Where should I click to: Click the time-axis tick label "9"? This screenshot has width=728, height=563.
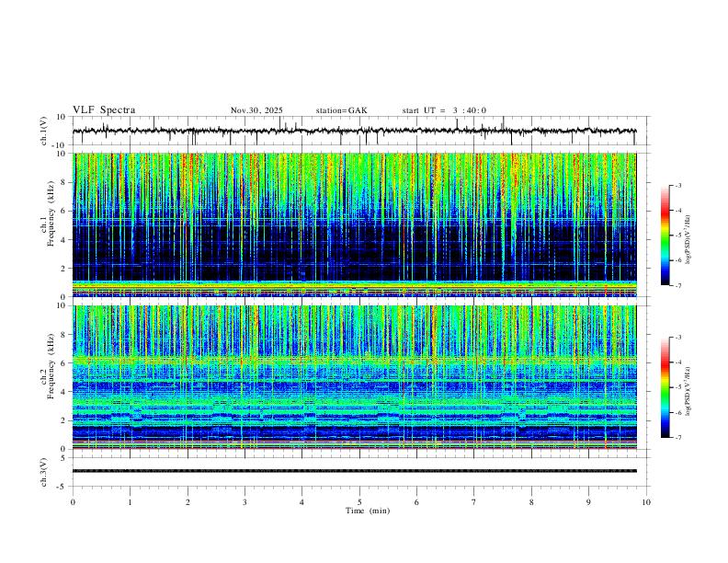588,502
